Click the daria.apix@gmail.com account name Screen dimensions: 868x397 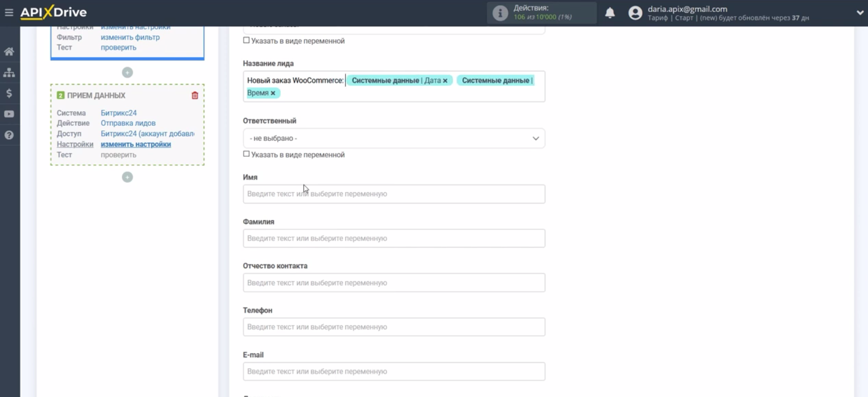(x=687, y=9)
